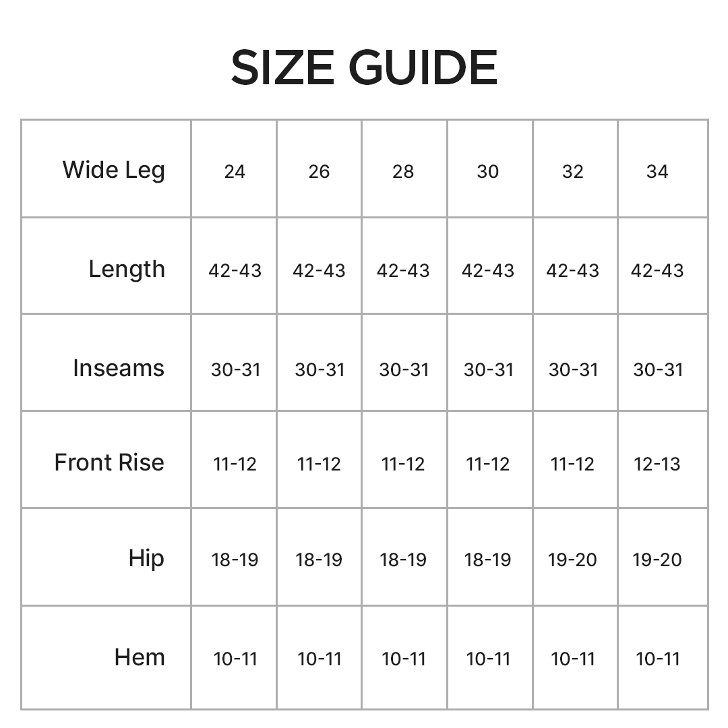
Task: Click Hip value for size 34
Action: 657,559
